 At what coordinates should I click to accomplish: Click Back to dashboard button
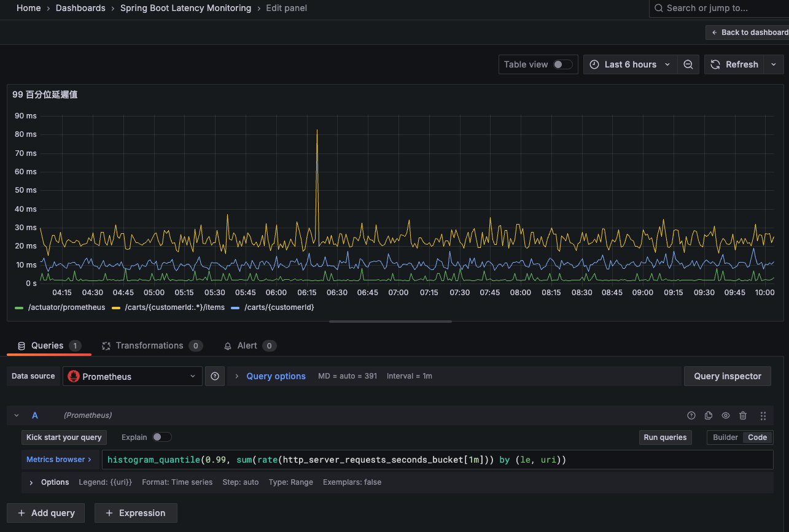point(749,33)
